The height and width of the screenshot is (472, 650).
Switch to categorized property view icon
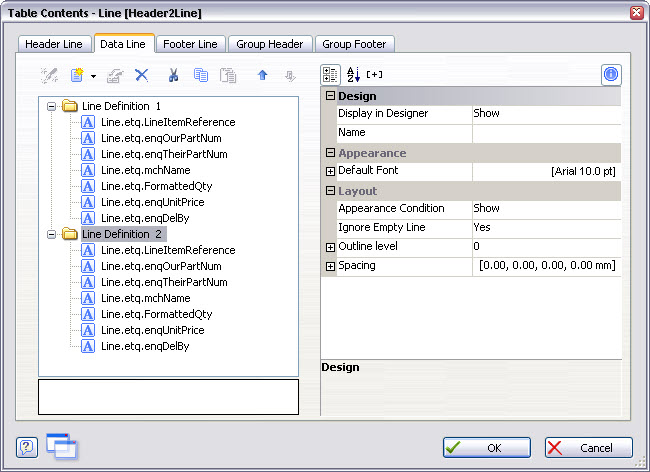pyautogui.click(x=330, y=75)
